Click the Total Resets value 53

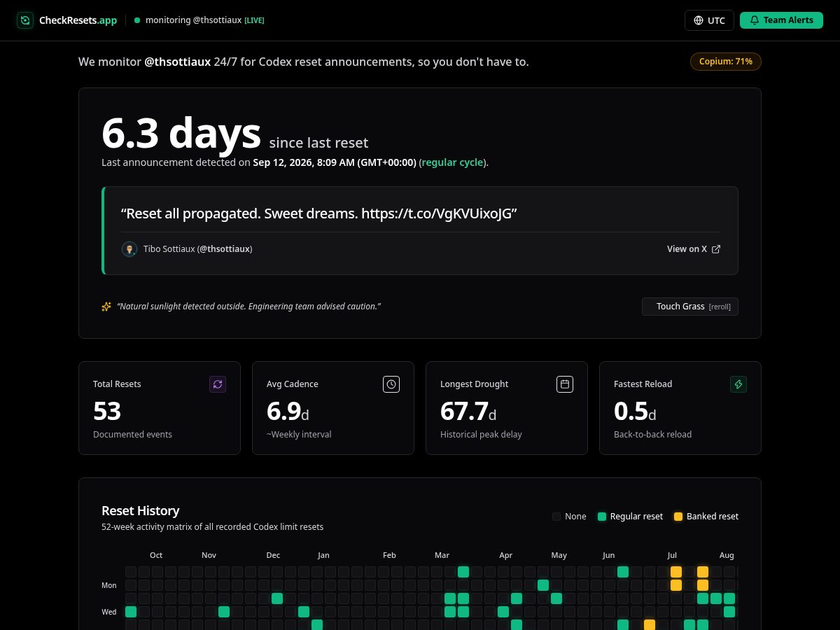click(107, 412)
